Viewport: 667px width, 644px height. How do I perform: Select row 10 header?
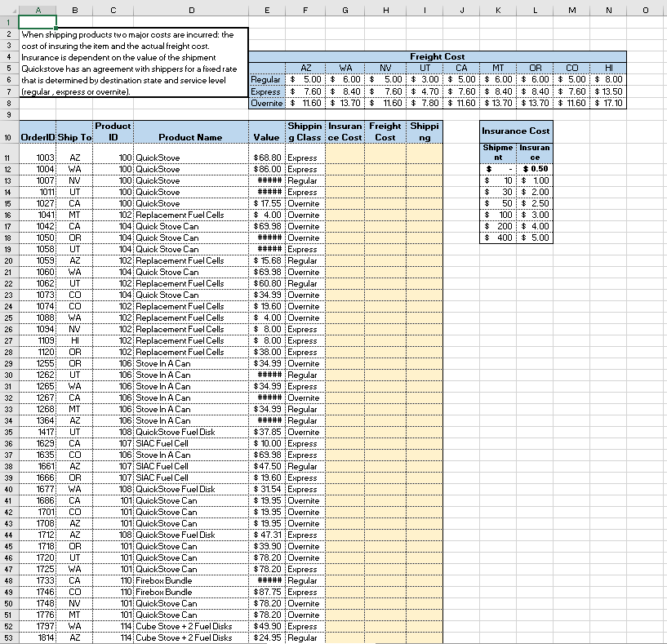[x=8, y=132]
